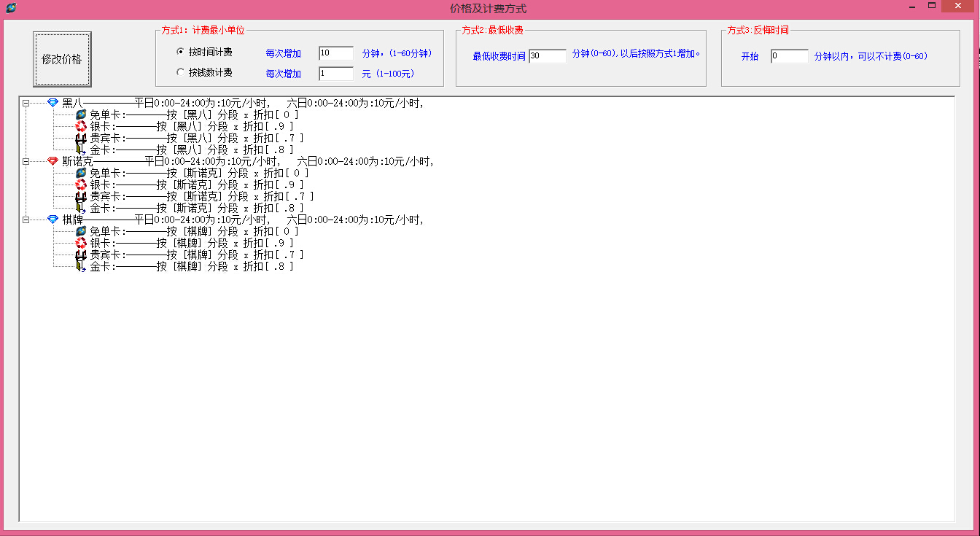Select 银卡 按 [斯诺克] 分段 row

(x=197, y=185)
